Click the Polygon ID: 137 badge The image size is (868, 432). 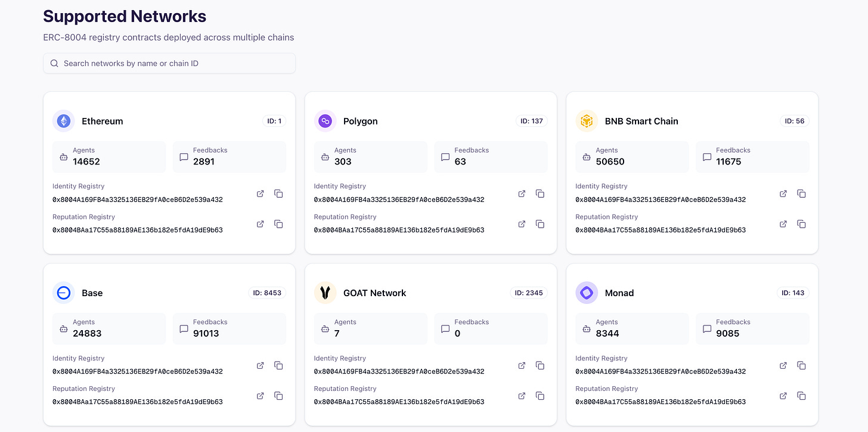click(532, 121)
